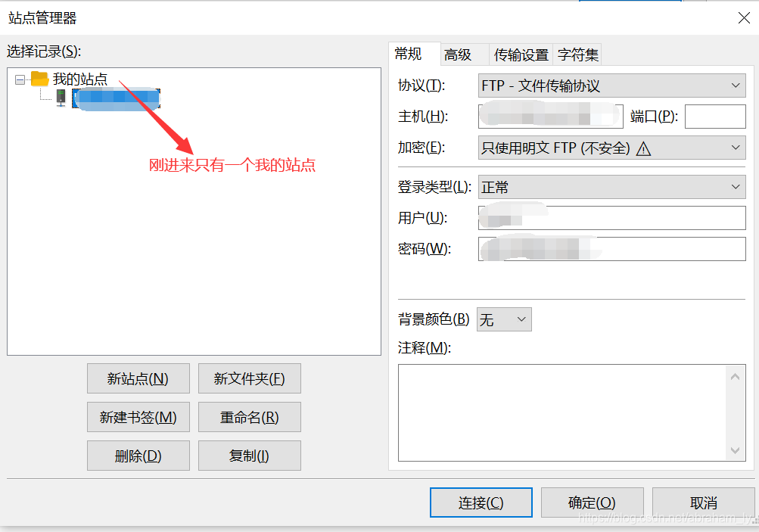
Task: Click the 删除 button
Action: [x=138, y=456]
